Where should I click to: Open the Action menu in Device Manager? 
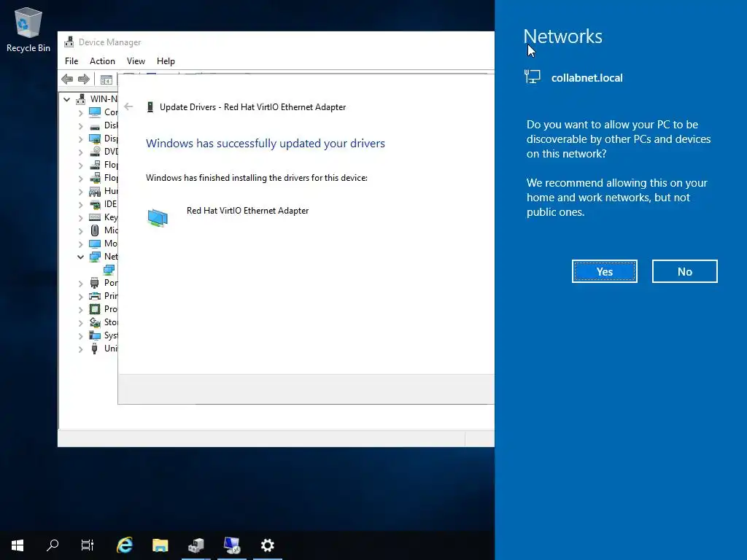tap(102, 61)
